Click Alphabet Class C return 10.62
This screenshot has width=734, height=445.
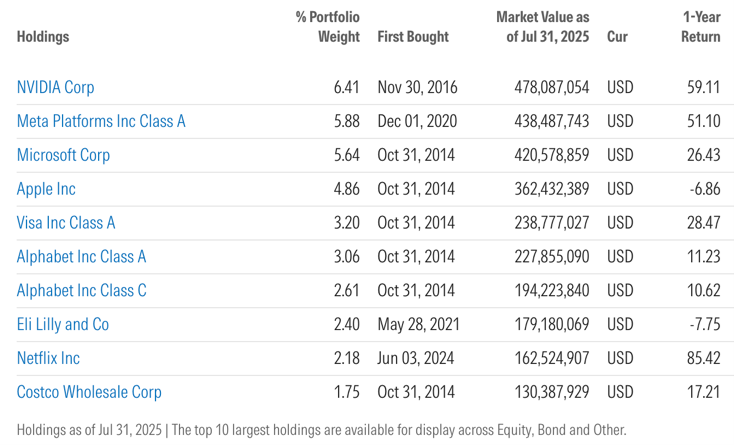click(704, 291)
